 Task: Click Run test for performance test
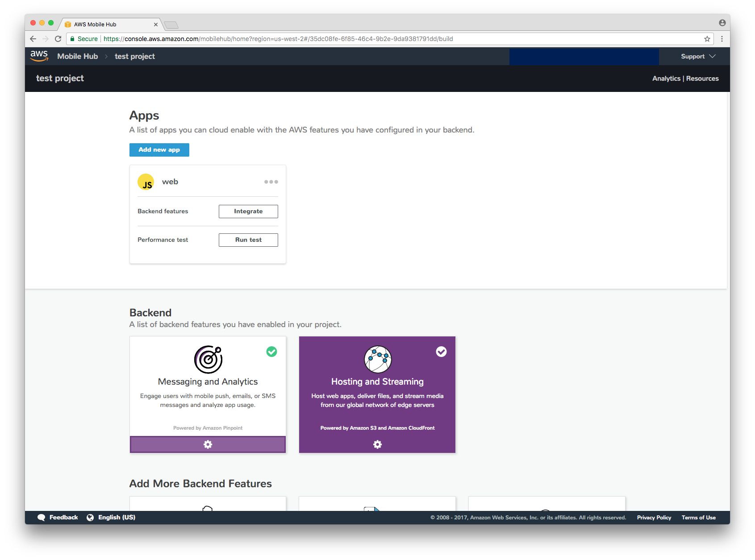248,240
